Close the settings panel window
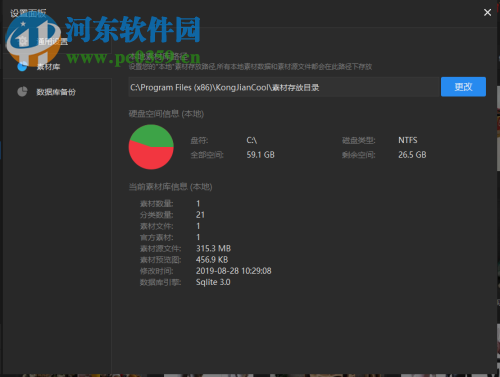Screen dimensions: 500x377 [x=487, y=12]
